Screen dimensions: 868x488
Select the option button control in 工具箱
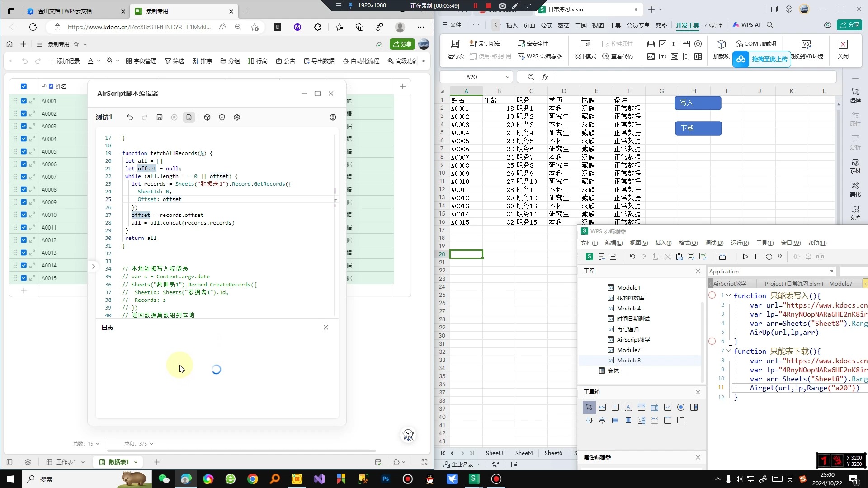(x=681, y=407)
